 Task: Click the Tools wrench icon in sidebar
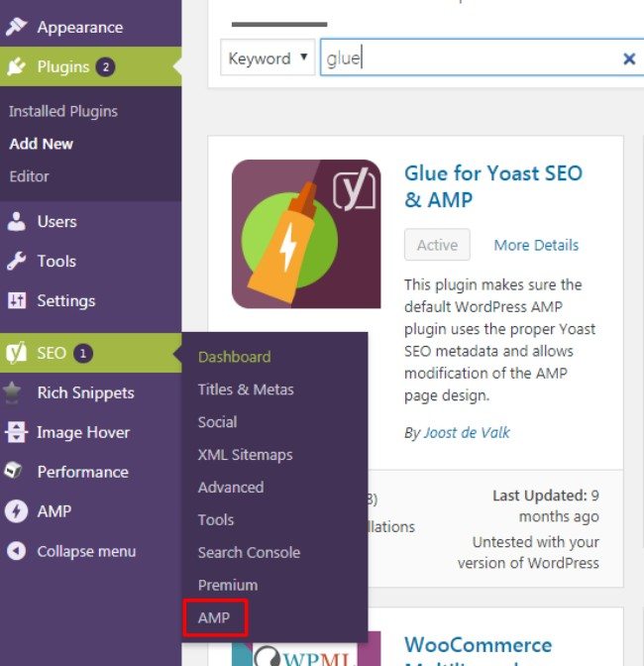pyautogui.click(x=16, y=261)
